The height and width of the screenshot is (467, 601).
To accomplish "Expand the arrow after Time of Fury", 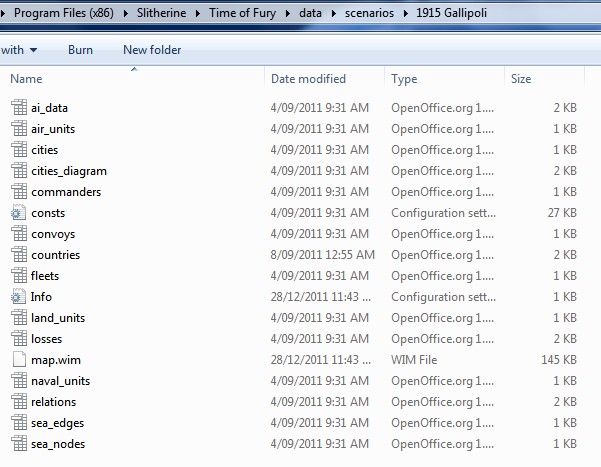I will click(288, 13).
